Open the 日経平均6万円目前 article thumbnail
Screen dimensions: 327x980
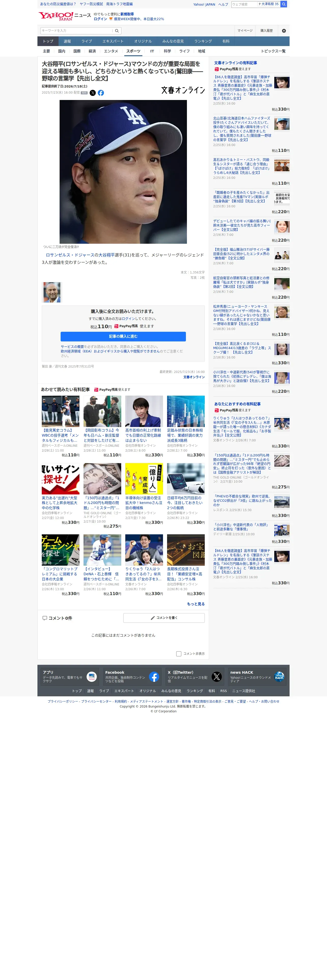186,479
